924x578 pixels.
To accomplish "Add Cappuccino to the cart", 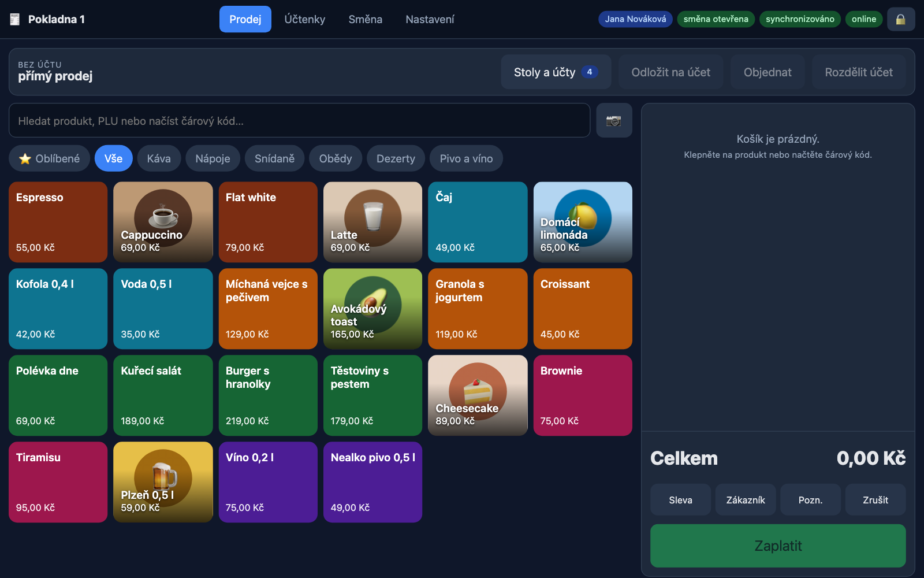I will pyautogui.click(x=163, y=222).
